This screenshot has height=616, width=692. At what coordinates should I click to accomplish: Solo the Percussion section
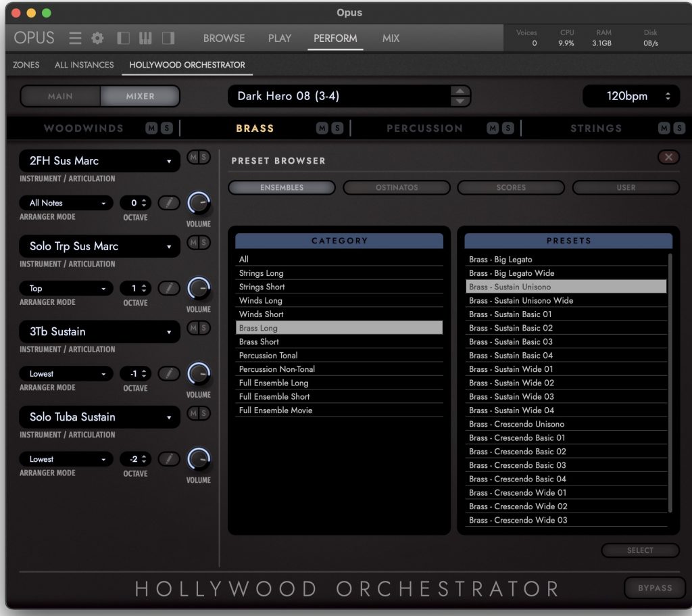click(x=508, y=128)
